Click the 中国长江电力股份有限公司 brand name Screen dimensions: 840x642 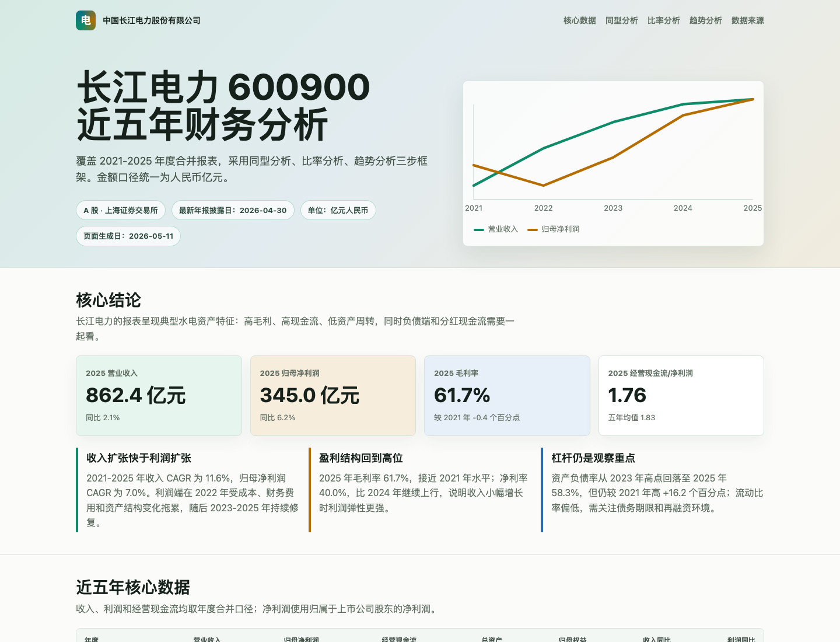[152, 20]
